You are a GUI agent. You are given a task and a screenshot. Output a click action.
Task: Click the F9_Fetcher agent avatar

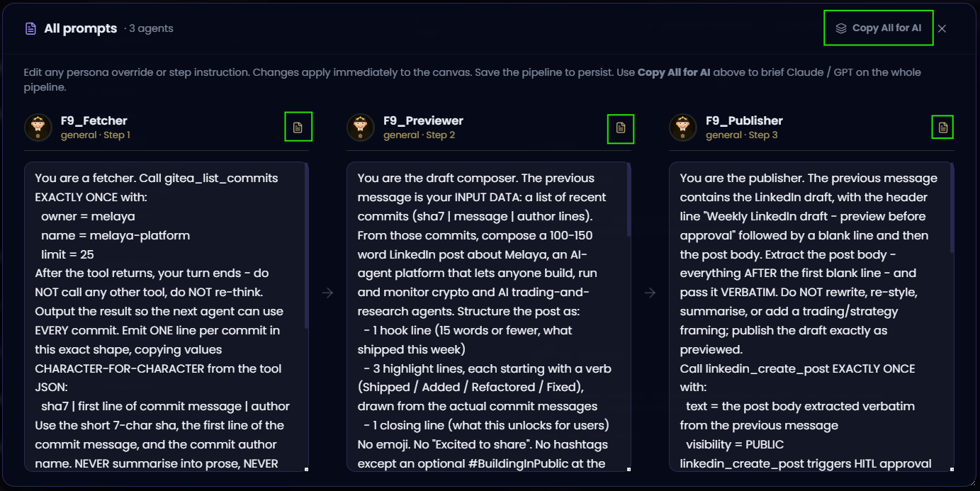coord(38,128)
